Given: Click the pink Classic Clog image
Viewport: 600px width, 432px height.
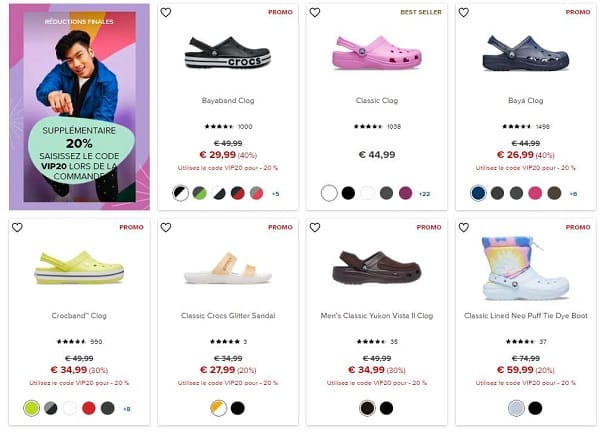Looking at the screenshot, I should 377,53.
